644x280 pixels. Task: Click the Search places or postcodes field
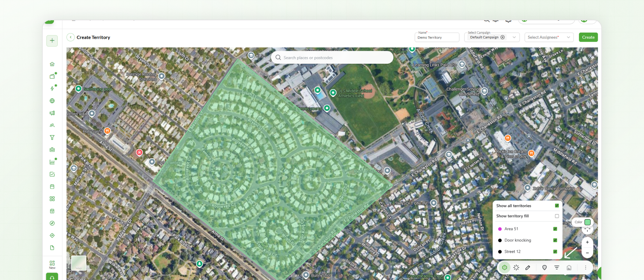click(x=332, y=57)
